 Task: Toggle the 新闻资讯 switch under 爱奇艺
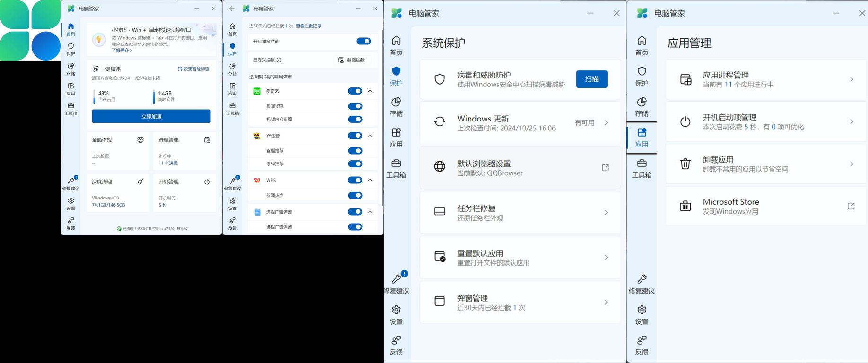pos(355,106)
